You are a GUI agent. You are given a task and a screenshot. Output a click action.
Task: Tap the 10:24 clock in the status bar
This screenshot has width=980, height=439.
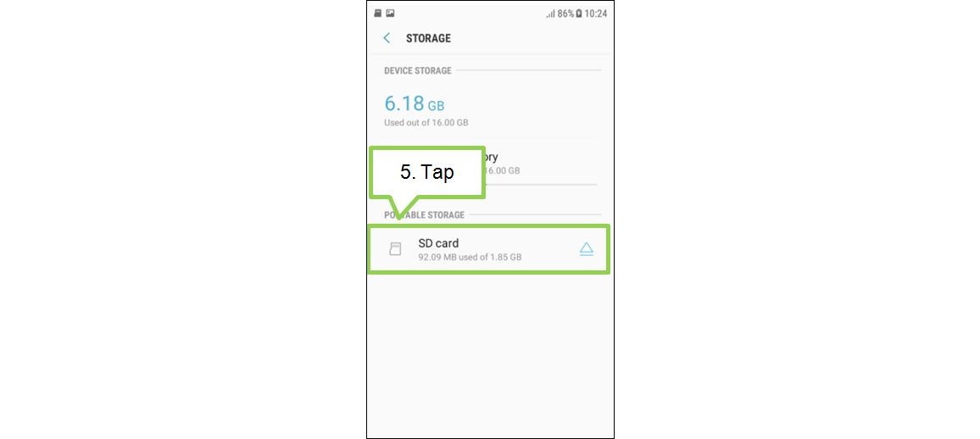596,13
